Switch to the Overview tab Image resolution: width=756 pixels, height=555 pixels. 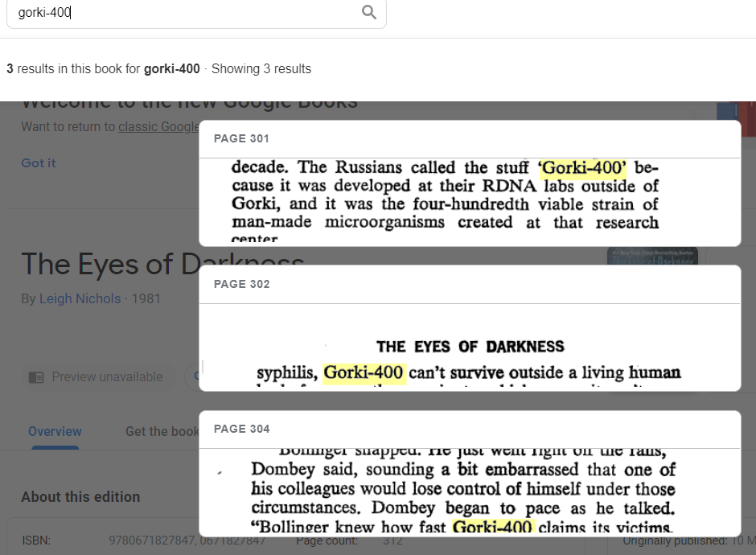55,432
